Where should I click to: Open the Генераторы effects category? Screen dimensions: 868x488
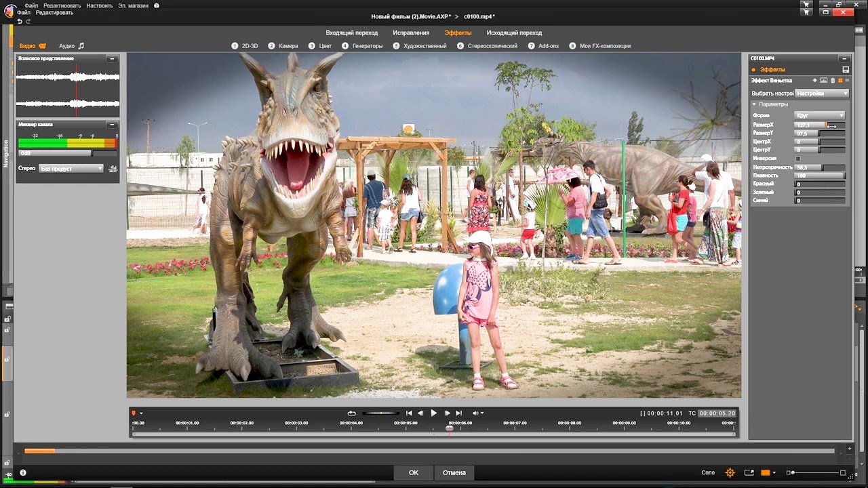pos(362,46)
